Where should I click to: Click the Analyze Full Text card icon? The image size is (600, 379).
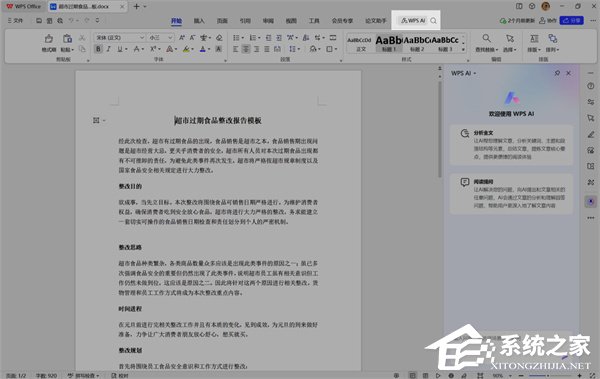pyautogui.click(x=465, y=133)
